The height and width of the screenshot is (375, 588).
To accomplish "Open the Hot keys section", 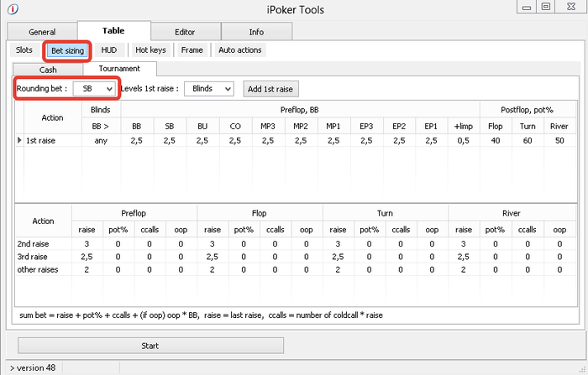I will [x=150, y=49].
